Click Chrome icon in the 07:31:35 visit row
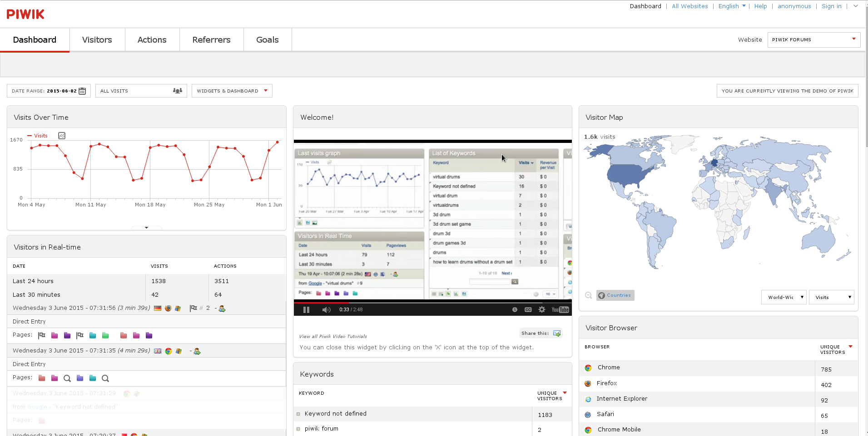Viewport: 868px width, 436px height. coord(169,351)
